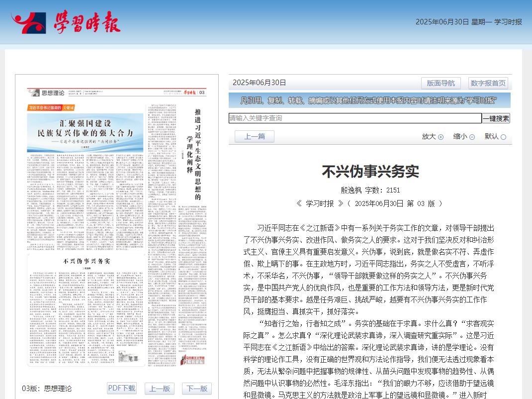Click the 03版: 思想理论 page label
Screen dimensions: 532x399
[47, 389]
